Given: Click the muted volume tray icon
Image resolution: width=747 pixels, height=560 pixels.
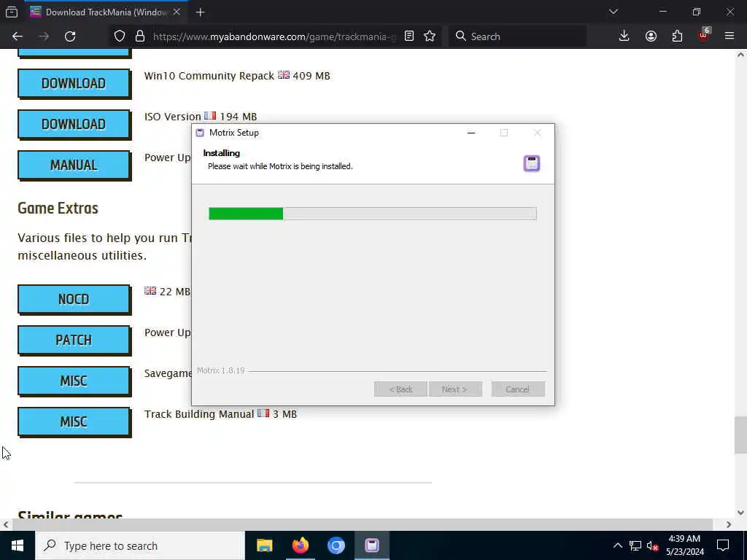Looking at the screenshot, I should [x=652, y=545].
